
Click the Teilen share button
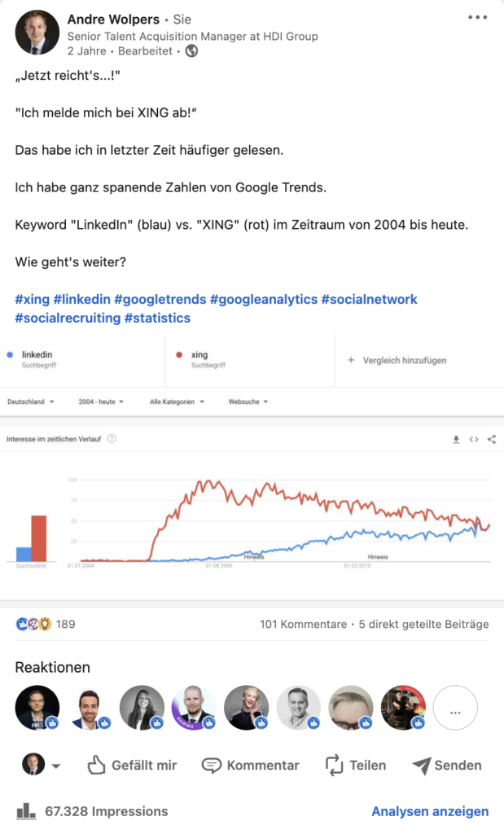pyautogui.click(x=355, y=766)
